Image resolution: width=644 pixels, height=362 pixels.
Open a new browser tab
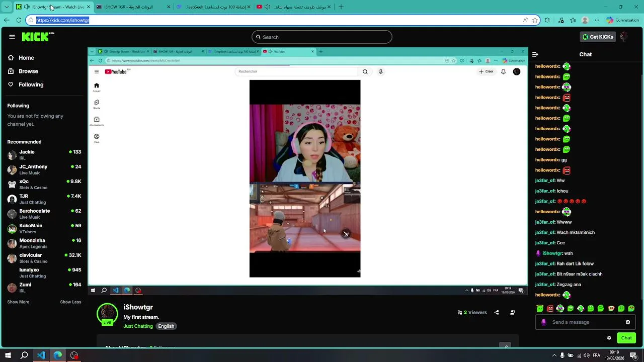coord(341,7)
